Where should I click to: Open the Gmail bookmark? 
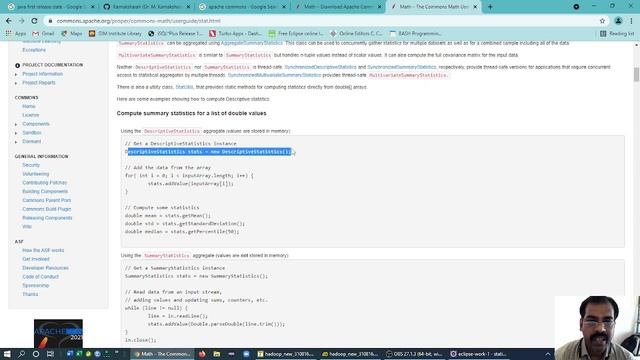[43, 33]
